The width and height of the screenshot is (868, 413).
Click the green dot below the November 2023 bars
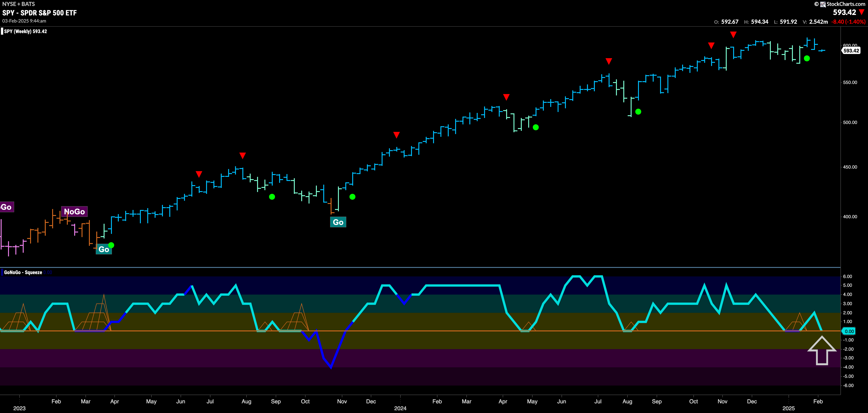(x=352, y=197)
